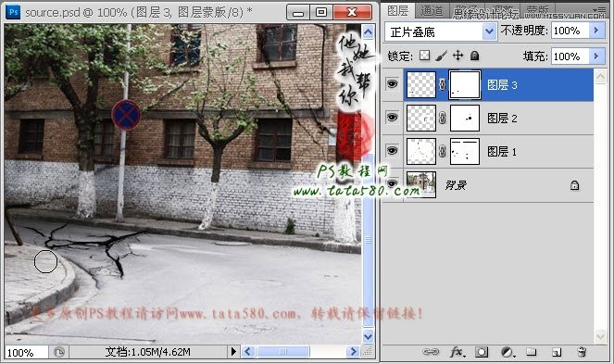This screenshot has height=364, width=614.
Task: Click the lock icon on 背景 layer
Action: click(x=574, y=185)
